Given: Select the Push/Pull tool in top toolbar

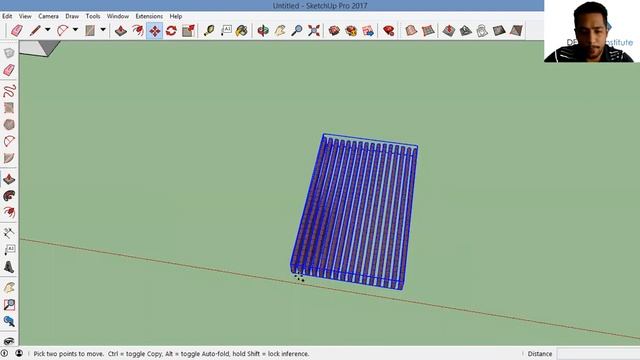Looking at the screenshot, I should 121,31.
